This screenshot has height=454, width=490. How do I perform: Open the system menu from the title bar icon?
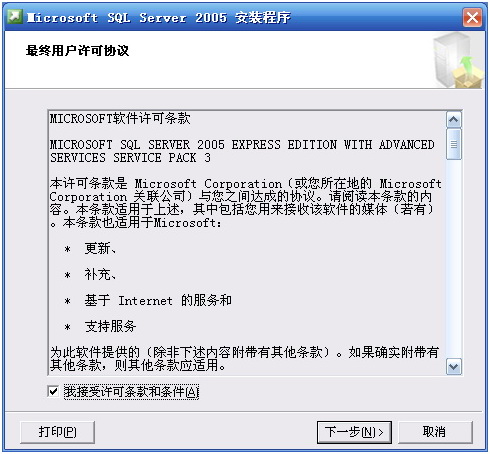(x=15, y=17)
